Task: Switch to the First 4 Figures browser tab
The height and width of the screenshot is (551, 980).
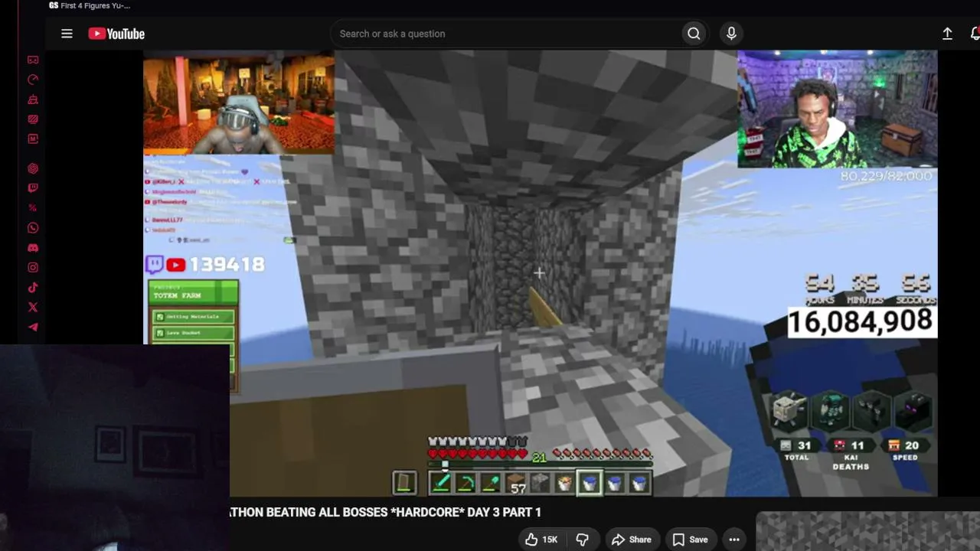Action: point(90,5)
